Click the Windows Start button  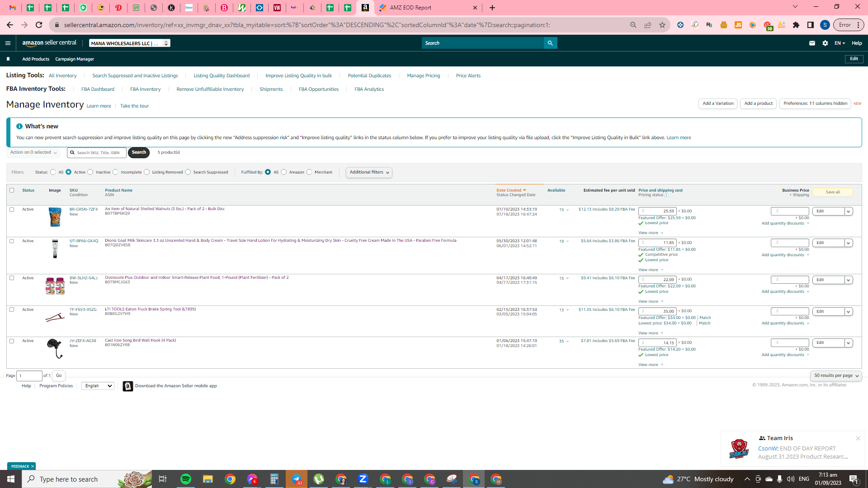tap(11, 479)
